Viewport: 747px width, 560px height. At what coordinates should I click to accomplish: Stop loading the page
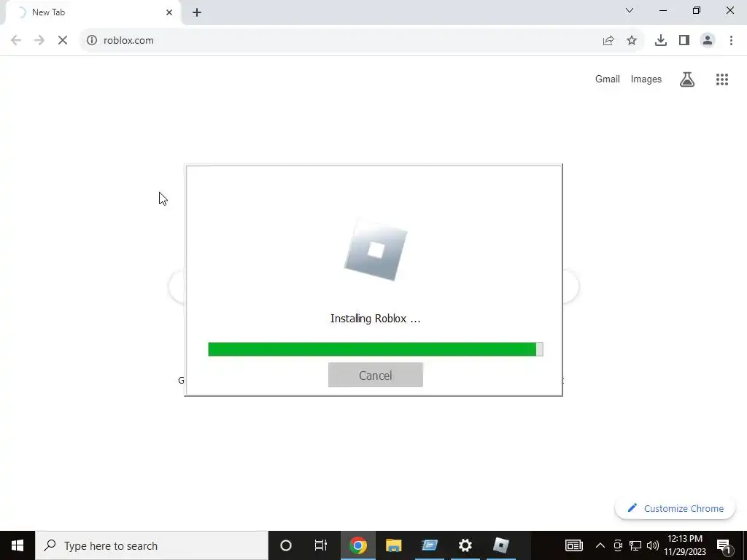pos(63,41)
